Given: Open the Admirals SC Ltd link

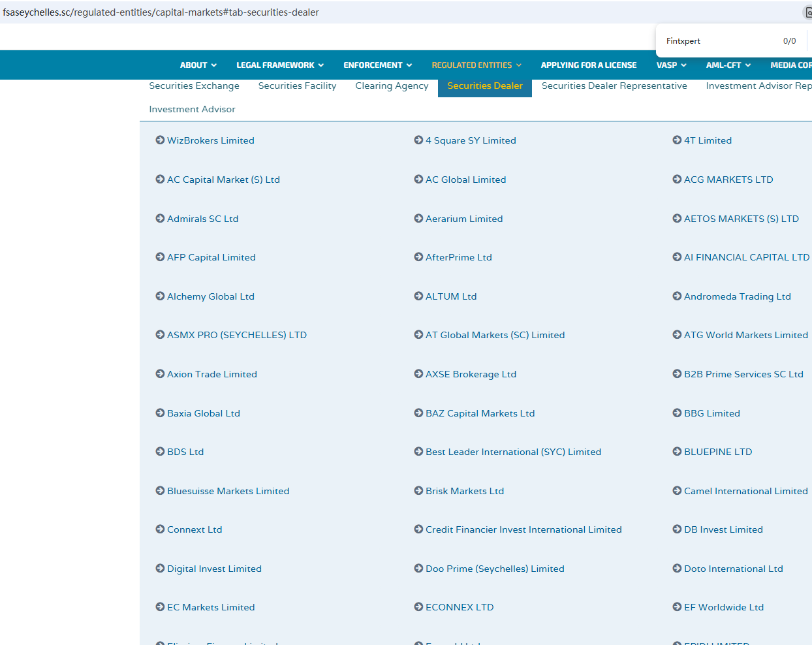Looking at the screenshot, I should click(202, 219).
